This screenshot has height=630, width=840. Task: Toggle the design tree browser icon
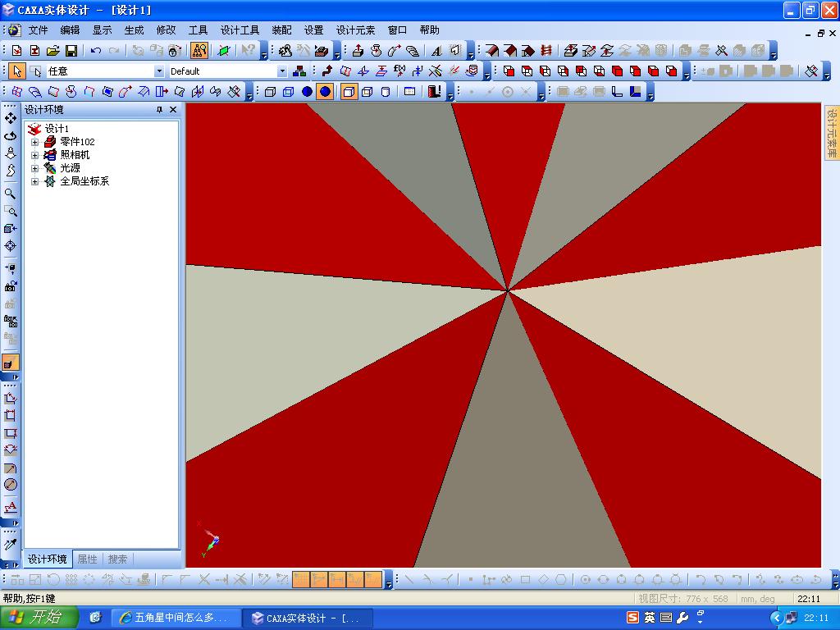tap(199, 51)
